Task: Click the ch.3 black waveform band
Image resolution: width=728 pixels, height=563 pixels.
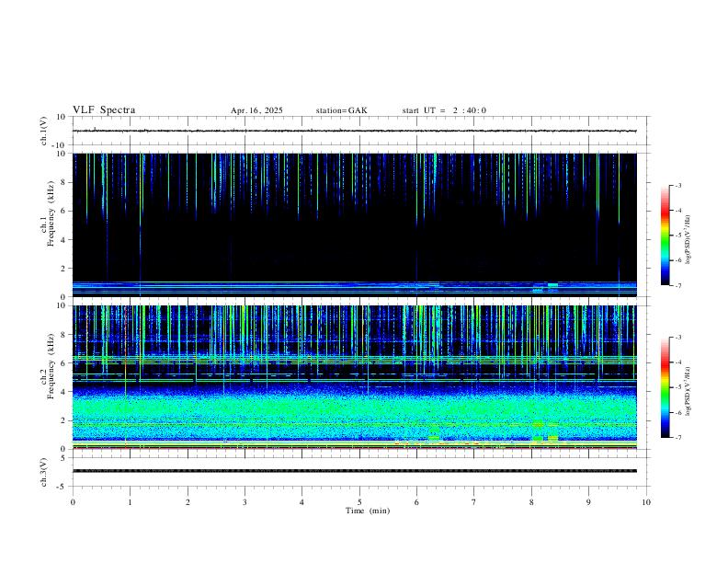Action: [355, 471]
